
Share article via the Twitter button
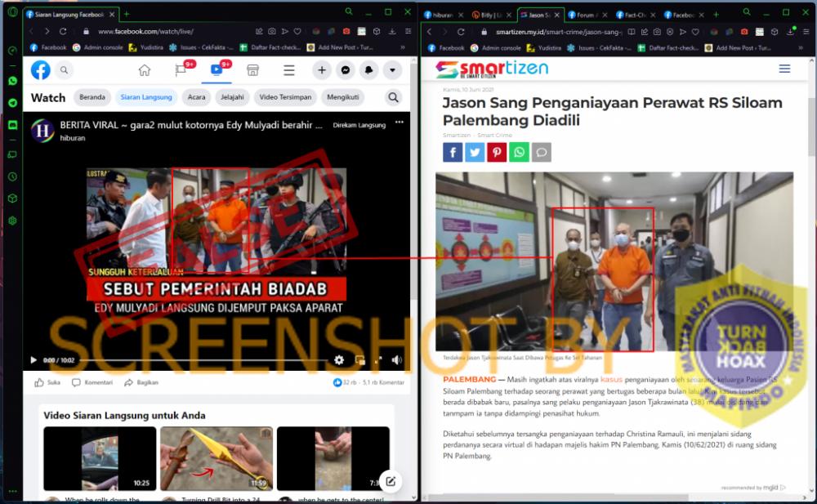[475, 152]
